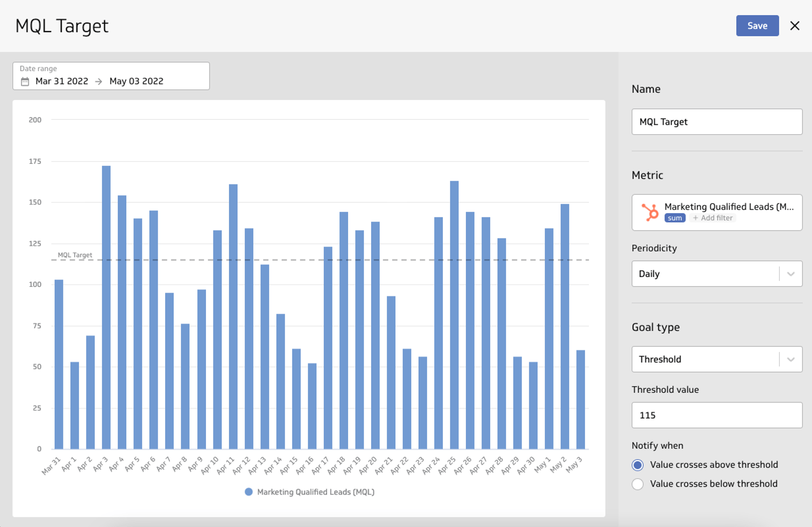
Task: Expand the Goal type dropdown chevron
Action: 791,360
